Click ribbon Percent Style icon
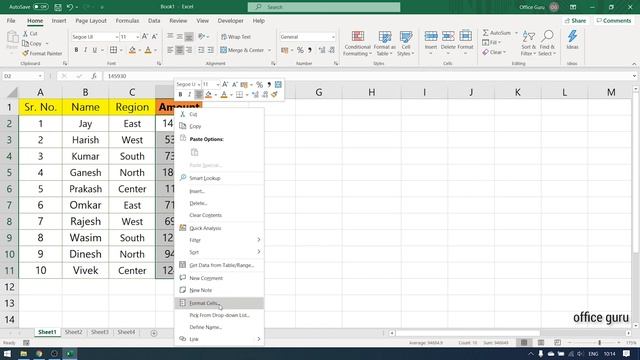This screenshot has width=640, height=360. click(x=300, y=50)
